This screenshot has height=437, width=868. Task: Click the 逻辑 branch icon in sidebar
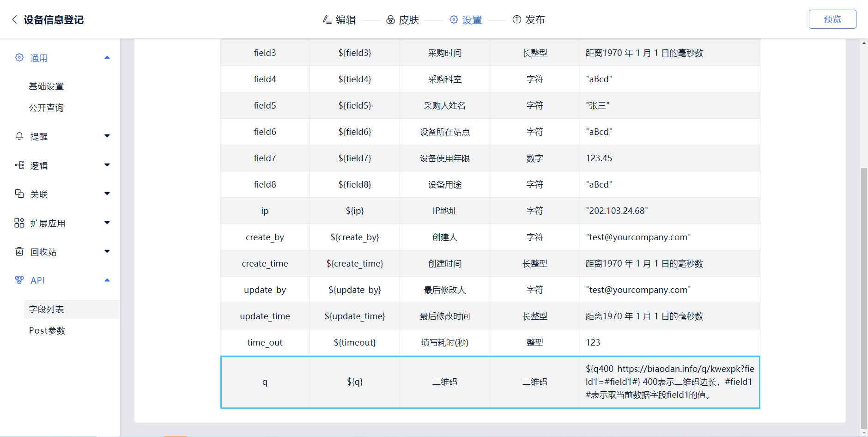coord(19,165)
